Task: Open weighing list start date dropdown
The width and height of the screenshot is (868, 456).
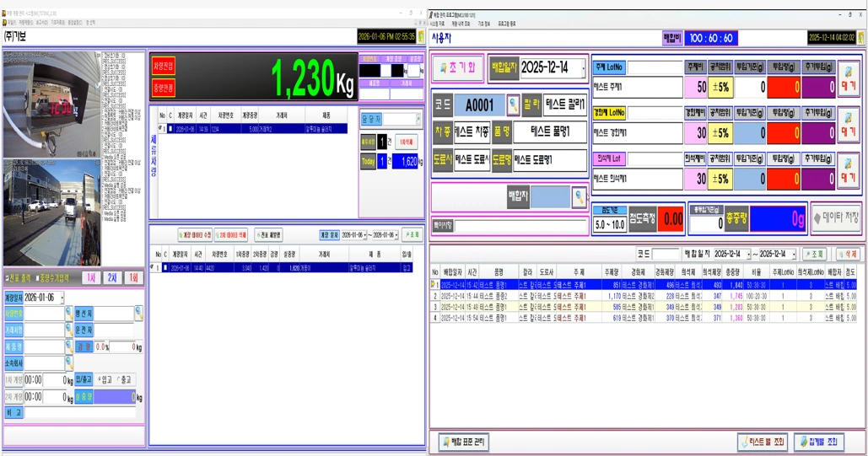Action: point(364,234)
